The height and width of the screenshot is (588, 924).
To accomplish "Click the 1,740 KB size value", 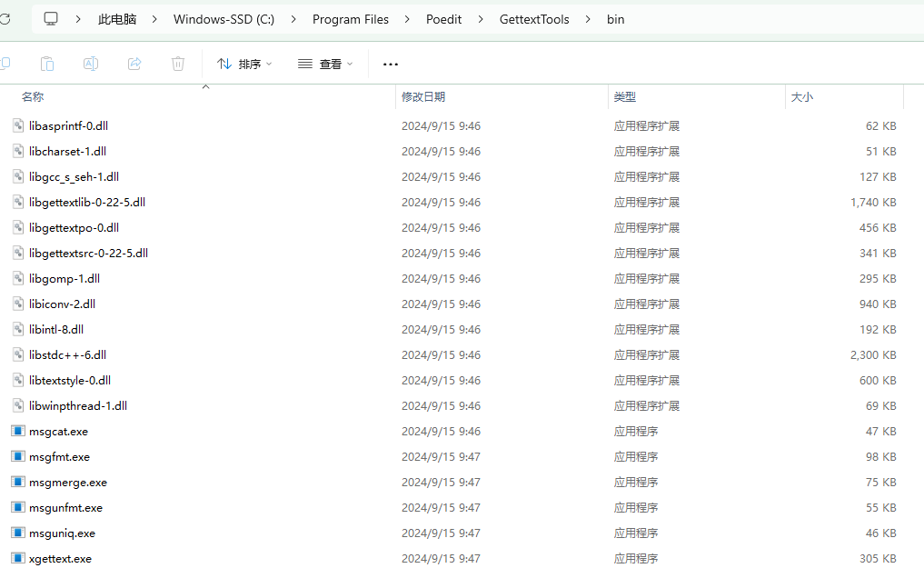I will (873, 202).
